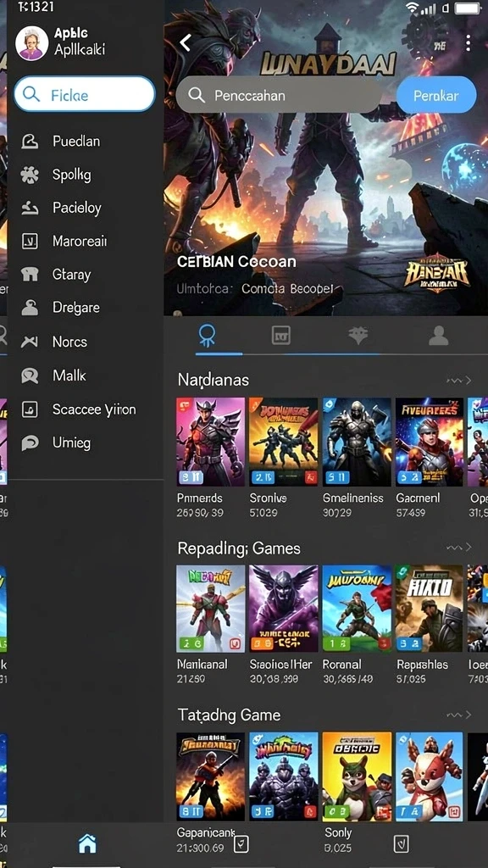488x868 pixels.
Task: Expand the Repading Games section arrow
Action: tap(458, 548)
